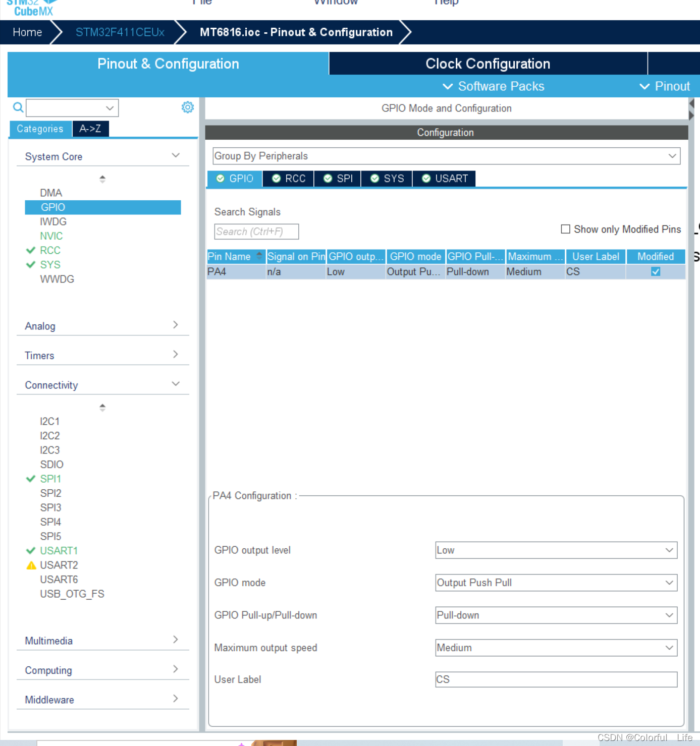This screenshot has width=700, height=746.
Task: Click the STM32F411CEUx breadcrumb
Action: tap(120, 32)
